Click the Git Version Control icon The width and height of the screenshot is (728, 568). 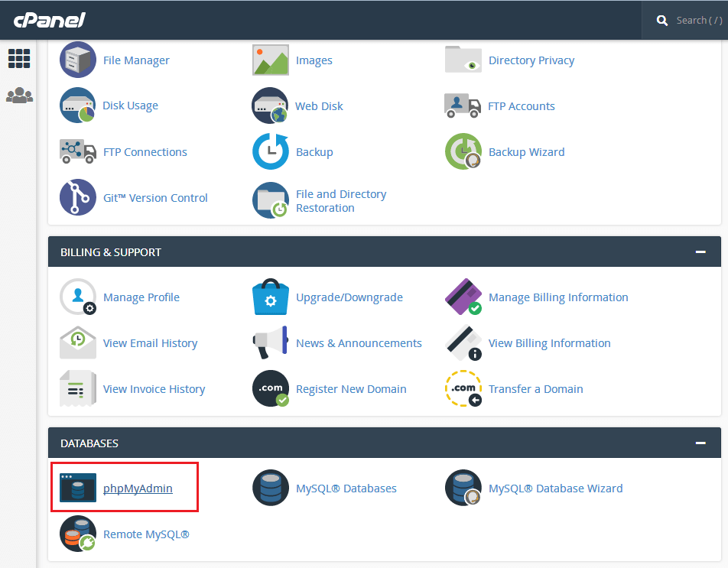pos(78,197)
